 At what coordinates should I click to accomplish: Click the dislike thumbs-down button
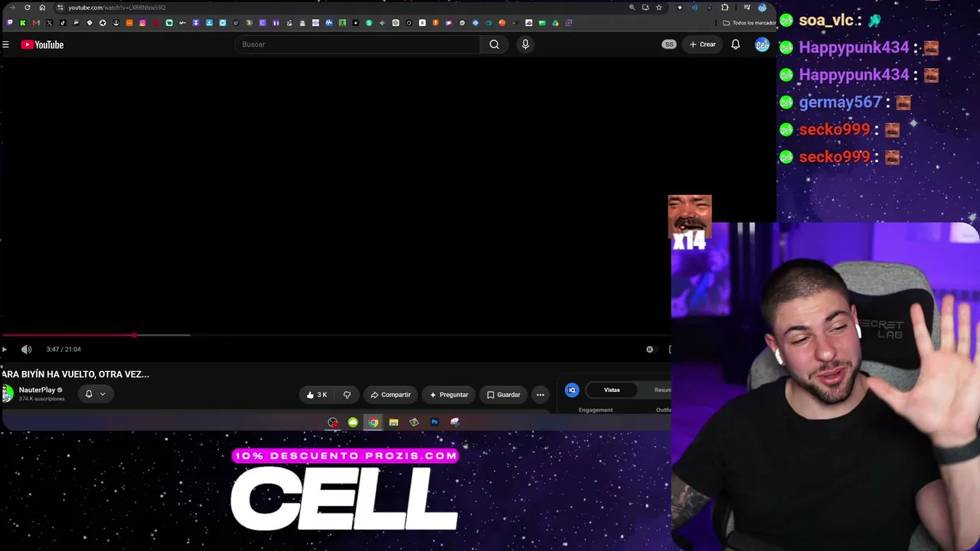(x=347, y=395)
